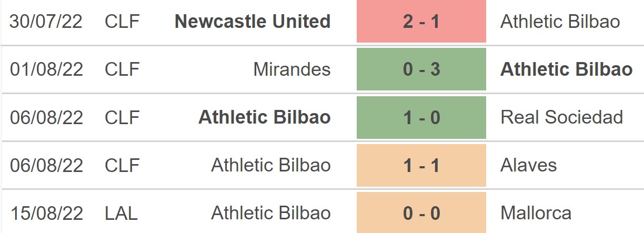Click Athletic Bilbao opposite Newcastle United
Viewport: 644px width, 233px height.
[x=560, y=22]
